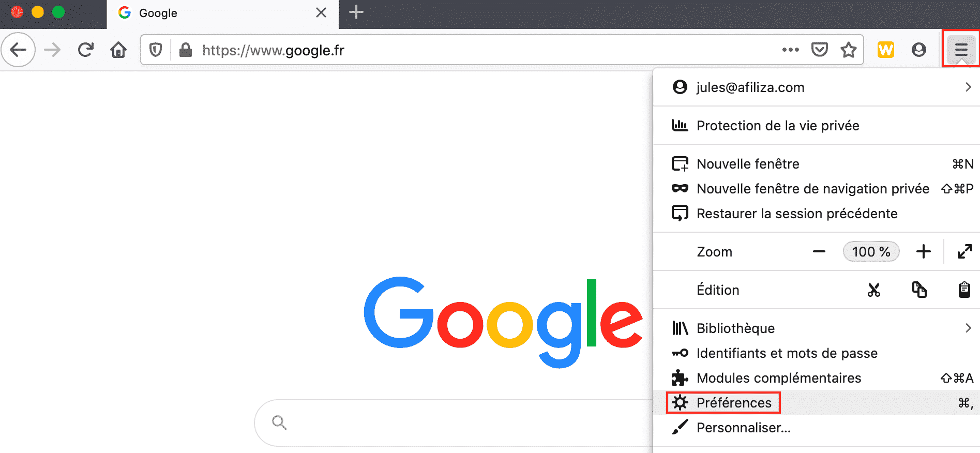Bookmark this page with the star
This screenshot has width=980, height=453.
point(848,50)
